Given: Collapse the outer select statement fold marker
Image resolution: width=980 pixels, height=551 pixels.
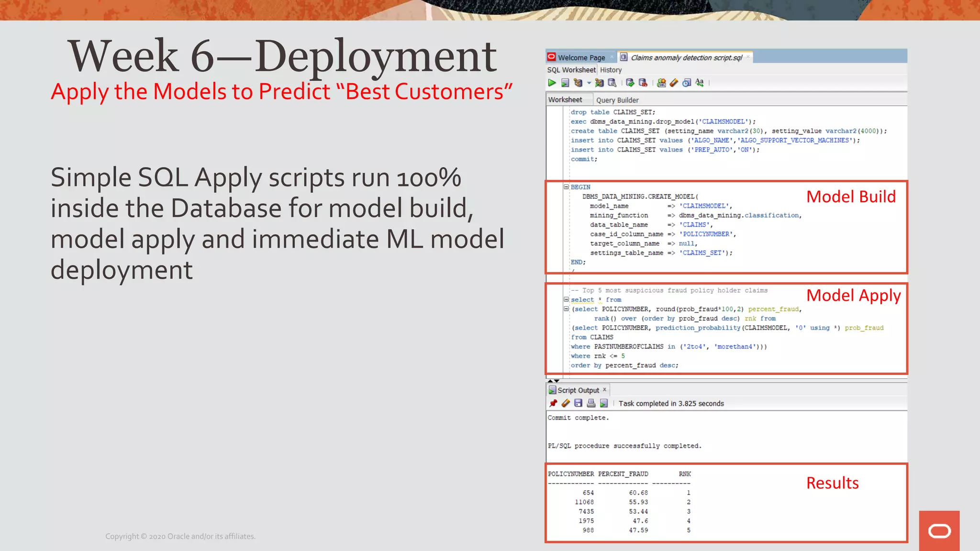Looking at the screenshot, I should (566, 299).
